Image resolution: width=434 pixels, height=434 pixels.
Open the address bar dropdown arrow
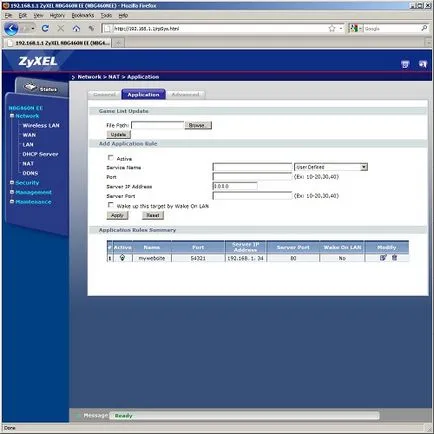pyautogui.click(x=341, y=29)
